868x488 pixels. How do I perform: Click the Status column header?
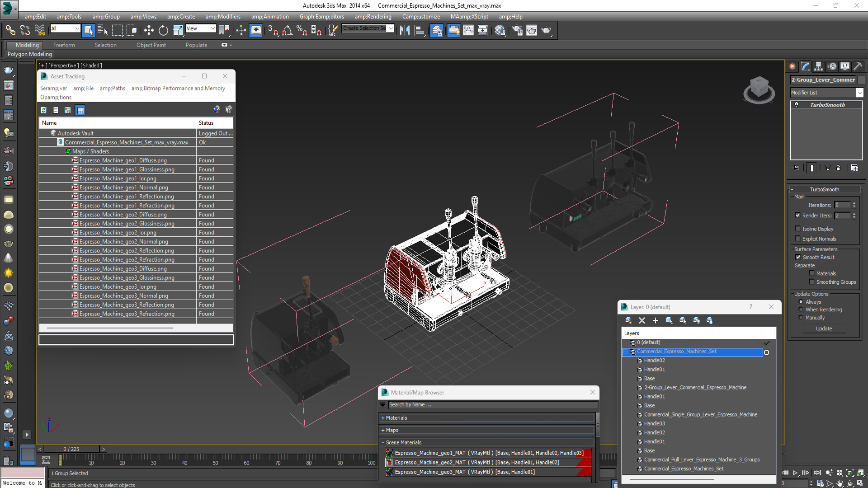click(x=215, y=123)
